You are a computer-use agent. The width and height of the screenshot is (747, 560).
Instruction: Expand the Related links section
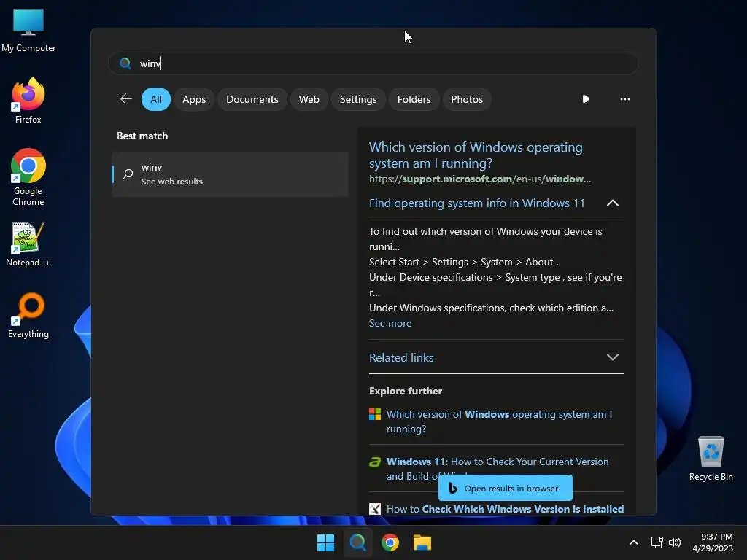496,357
